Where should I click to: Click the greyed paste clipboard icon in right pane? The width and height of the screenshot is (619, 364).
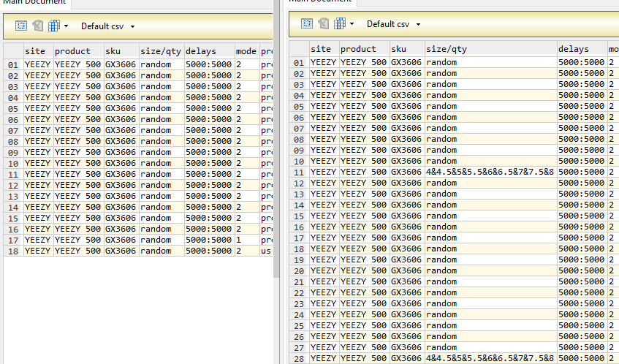tap(324, 23)
